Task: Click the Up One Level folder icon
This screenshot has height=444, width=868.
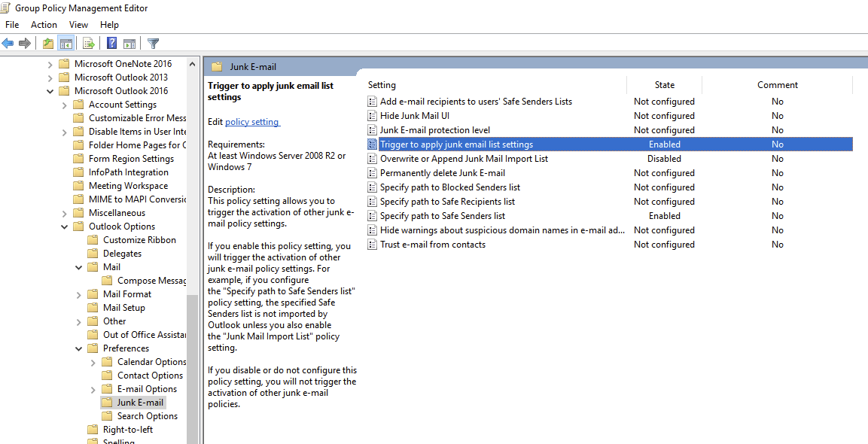Action: click(48, 43)
